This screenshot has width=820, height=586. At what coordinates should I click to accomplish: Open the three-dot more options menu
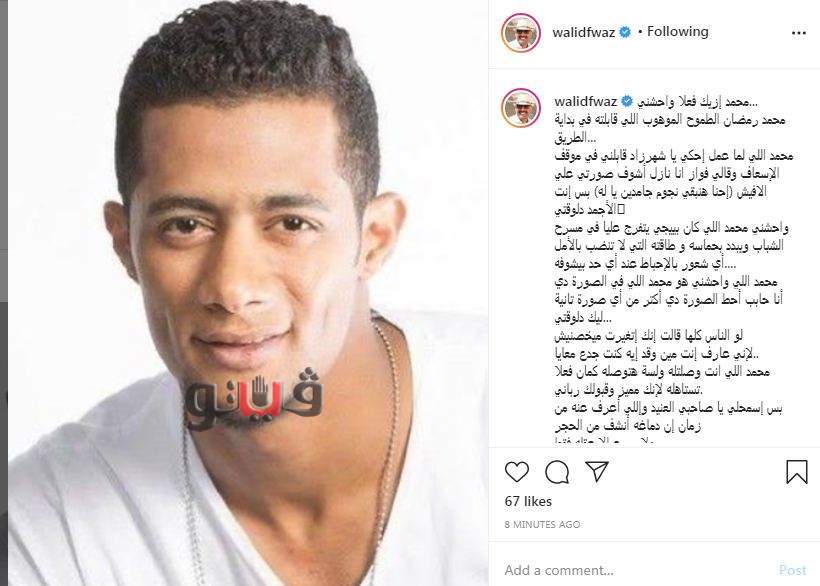[x=799, y=33]
